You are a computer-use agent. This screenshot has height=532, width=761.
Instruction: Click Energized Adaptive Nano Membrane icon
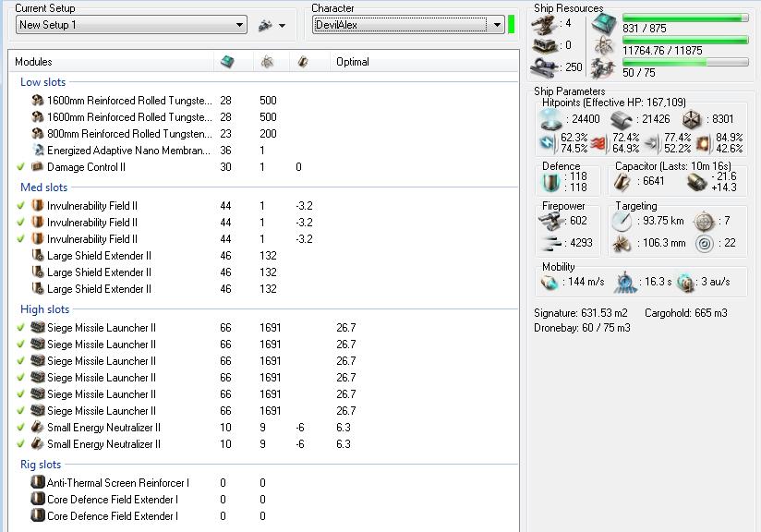pos(37,150)
